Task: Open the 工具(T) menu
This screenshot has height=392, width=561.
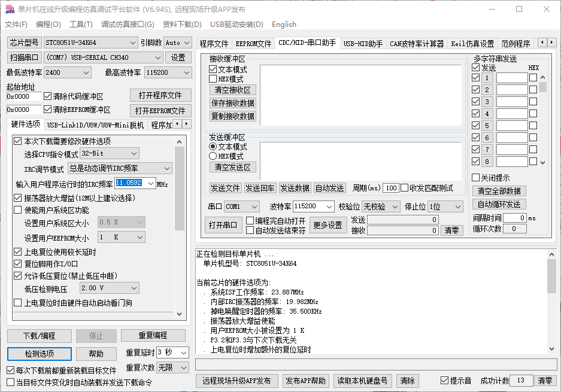Action: [81, 25]
